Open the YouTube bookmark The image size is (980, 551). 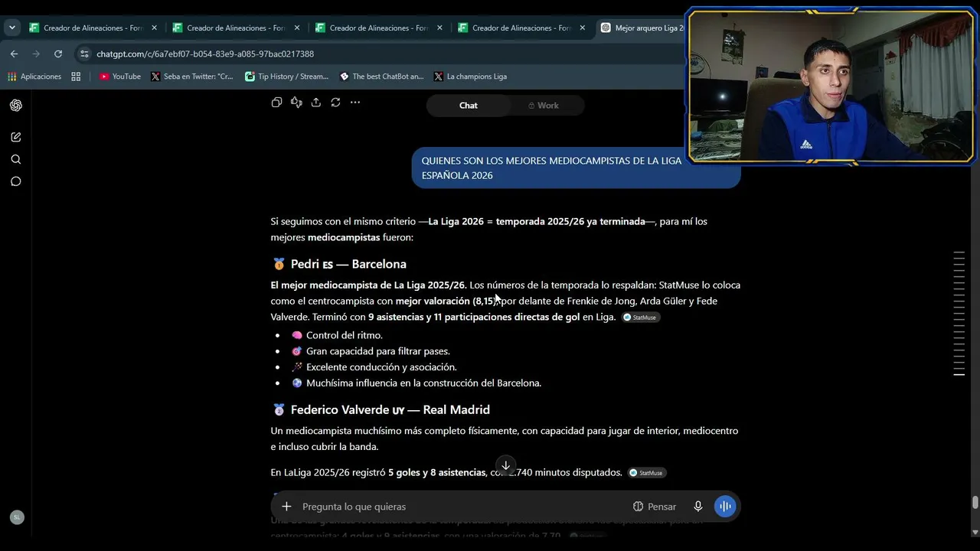click(x=120, y=77)
